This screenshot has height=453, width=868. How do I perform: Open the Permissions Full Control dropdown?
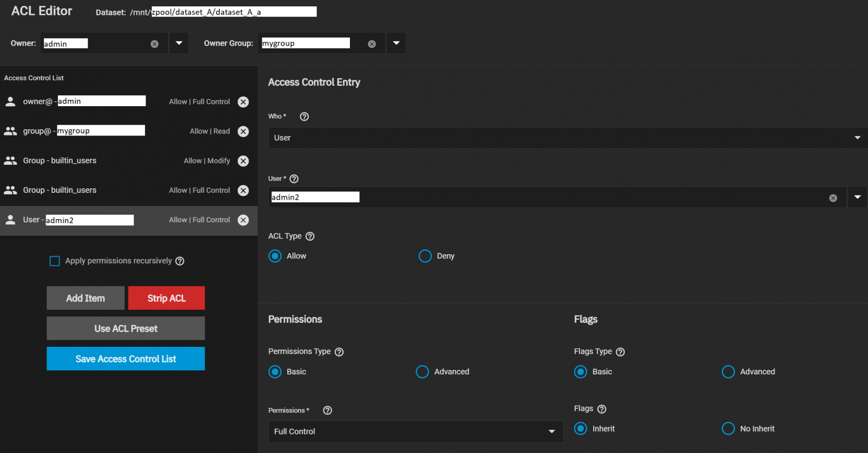[x=415, y=431]
